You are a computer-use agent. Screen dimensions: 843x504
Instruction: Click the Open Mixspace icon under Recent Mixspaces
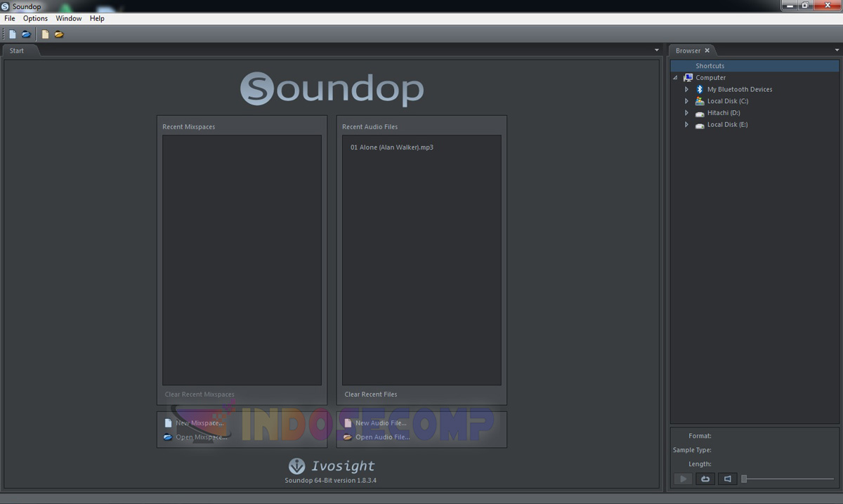168,437
